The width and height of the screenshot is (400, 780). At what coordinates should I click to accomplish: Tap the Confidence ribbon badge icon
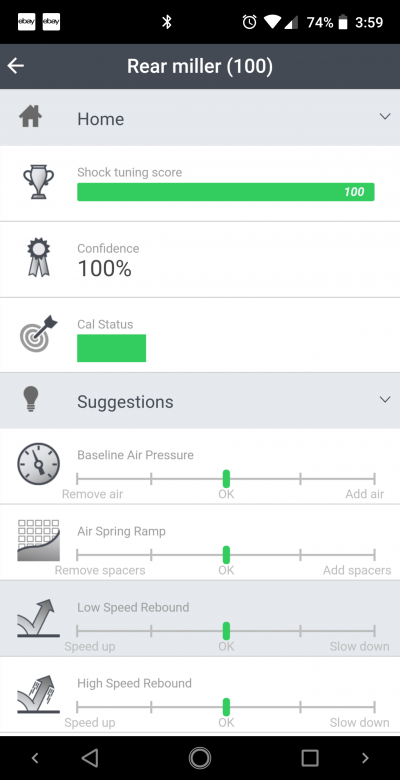(x=38, y=257)
